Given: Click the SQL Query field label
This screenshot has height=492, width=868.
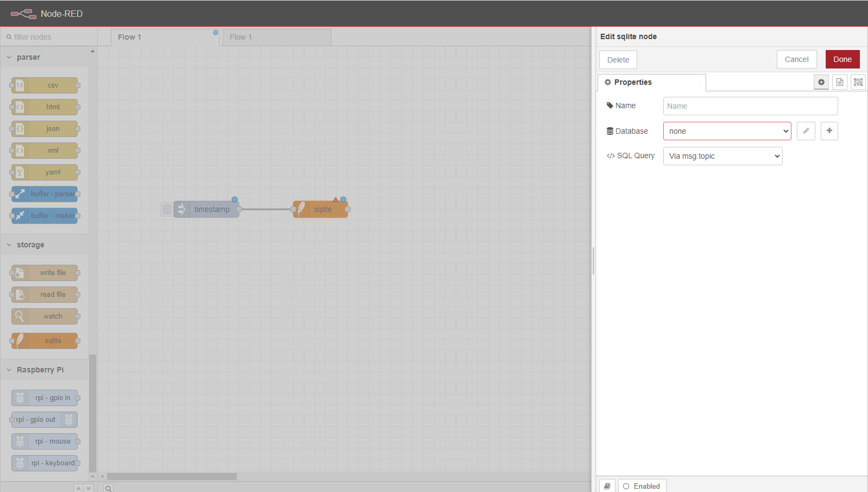Looking at the screenshot, I should coord(631,155).
